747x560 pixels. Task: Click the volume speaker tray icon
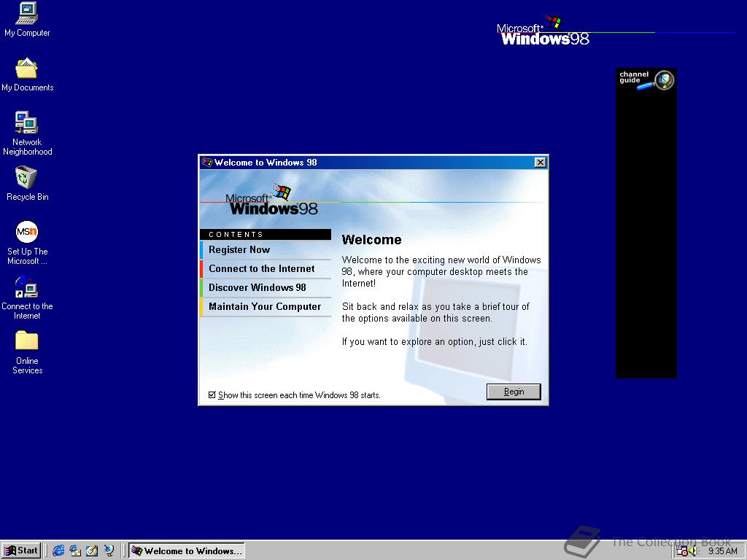pyautogui.click(x=693, y=551)
